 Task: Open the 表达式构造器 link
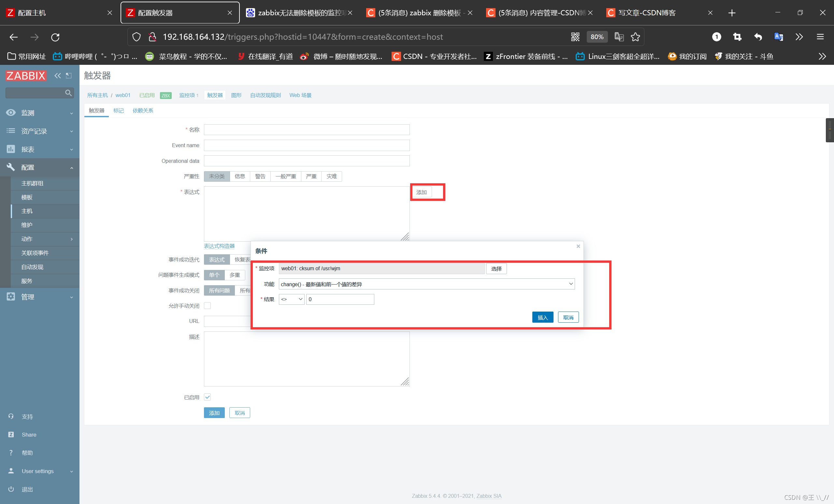(219, 246)
